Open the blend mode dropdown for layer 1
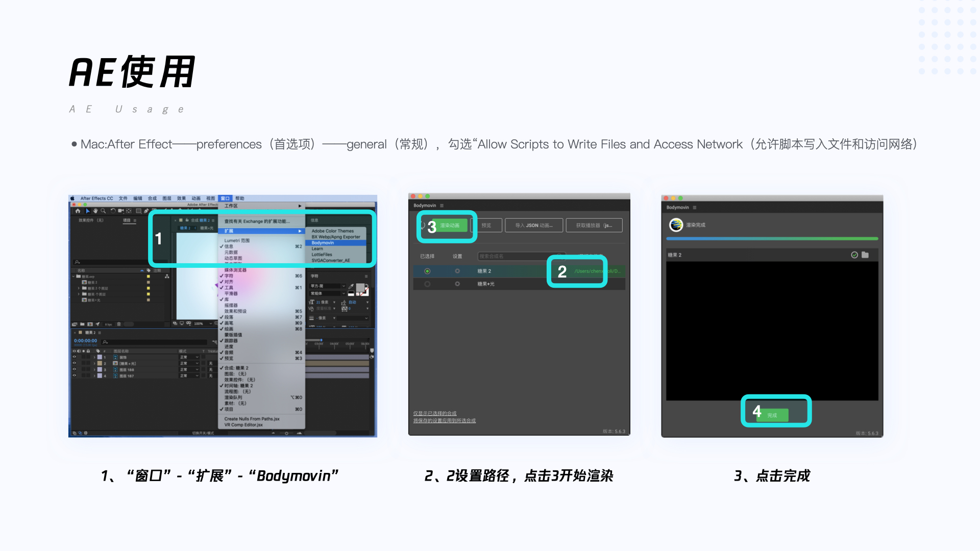Image resolution: width=980 pixels, height=551 pixels. pos(189,357)
